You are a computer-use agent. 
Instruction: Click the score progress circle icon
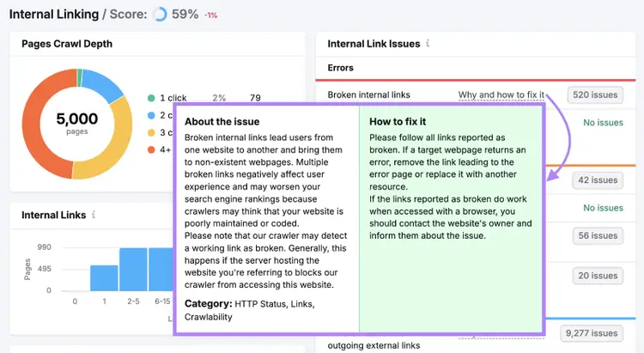coord(160,15)
